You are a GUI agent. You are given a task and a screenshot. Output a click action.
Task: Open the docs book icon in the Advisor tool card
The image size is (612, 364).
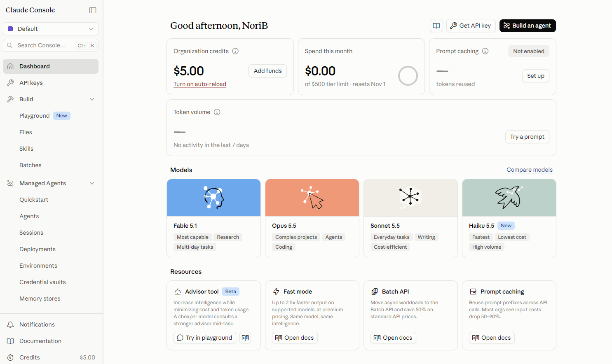point(245,338)
